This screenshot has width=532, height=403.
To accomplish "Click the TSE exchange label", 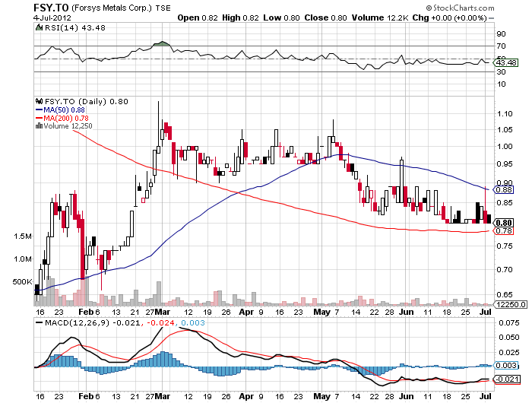I will coord(163,8).
